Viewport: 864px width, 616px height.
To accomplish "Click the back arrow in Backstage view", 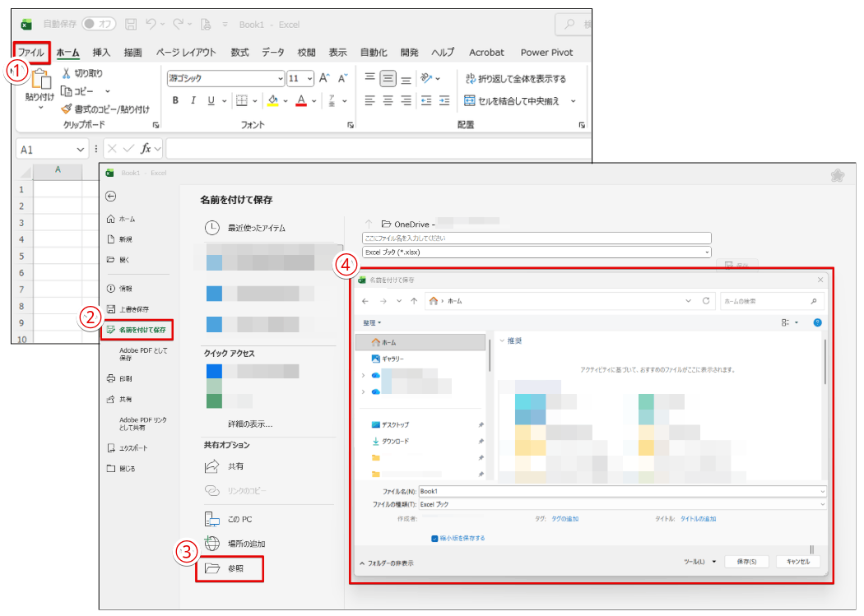I will (x=111, y=196).
